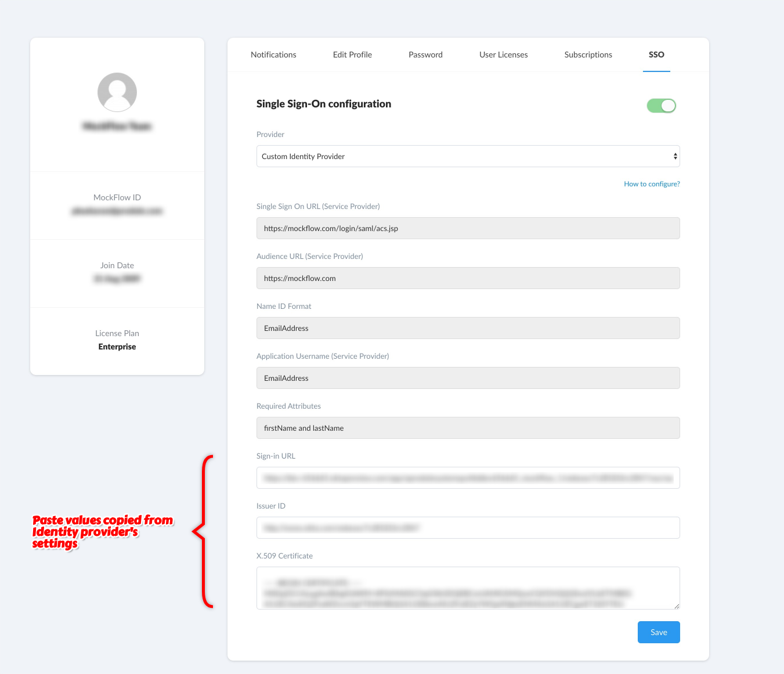Click the Application Username field
Viewport: 784px width, 674px height.
coord(468,378)
